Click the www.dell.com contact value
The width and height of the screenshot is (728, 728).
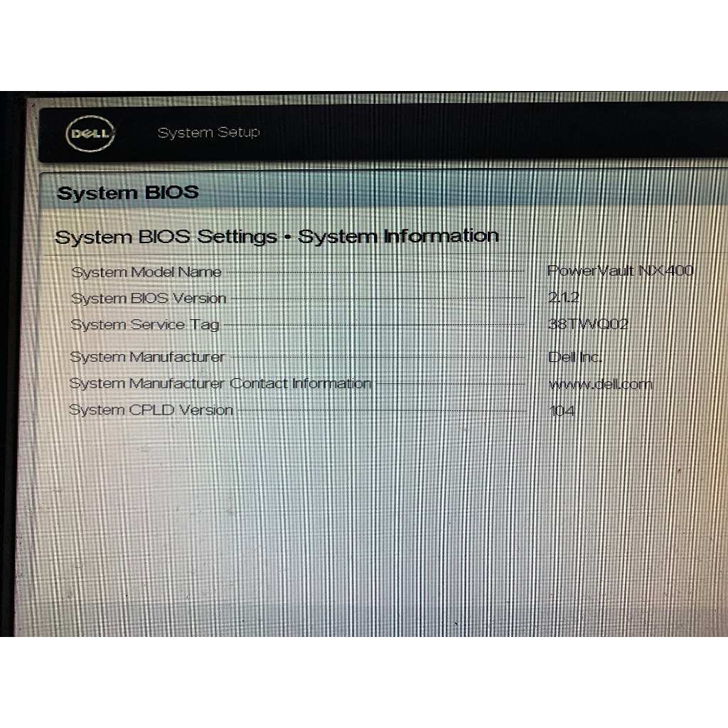coord(600,384)
